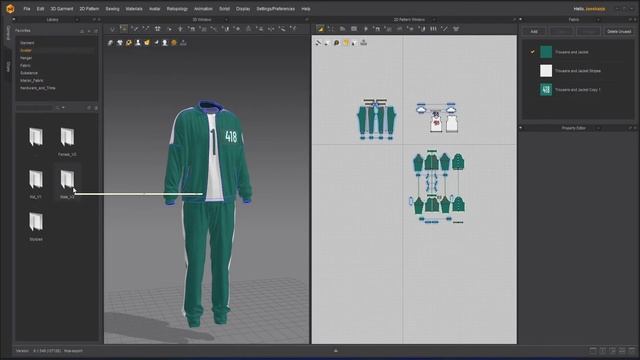This screenshot has width=640, height=360.
Task: Click the last Favorites header icon
Action: (96, 31)
